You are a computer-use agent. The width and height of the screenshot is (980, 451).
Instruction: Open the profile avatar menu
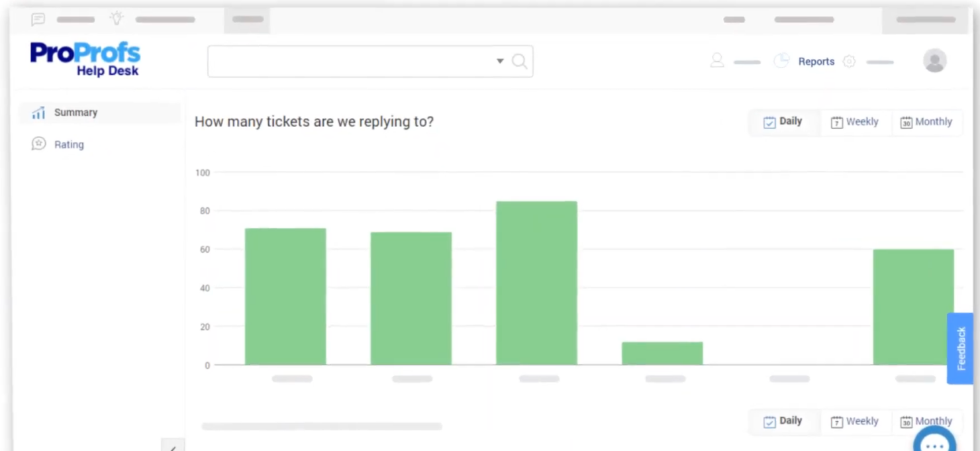pyautogui.click(x=935, y=60)
